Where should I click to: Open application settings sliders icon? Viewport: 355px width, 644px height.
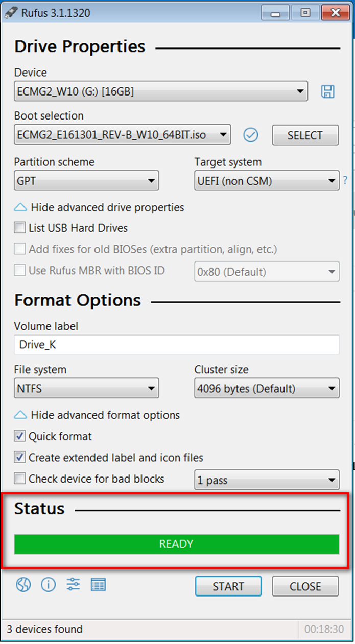pyautogui.click(x=73, y=584)
